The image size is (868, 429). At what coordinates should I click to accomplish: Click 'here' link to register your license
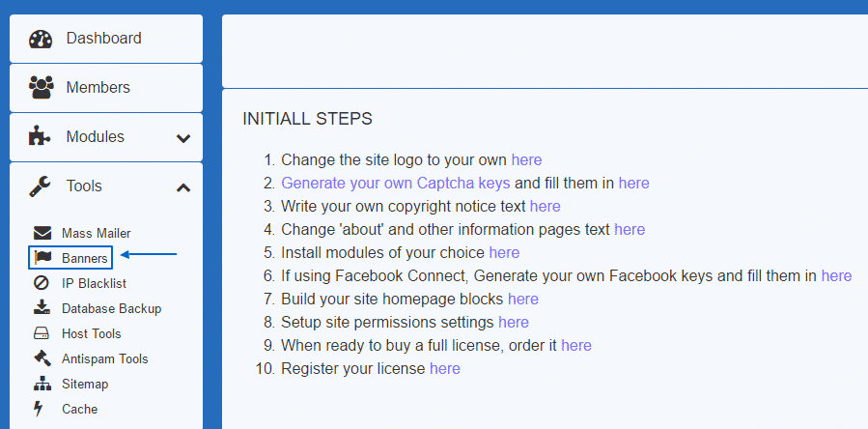tap(444, 368)
